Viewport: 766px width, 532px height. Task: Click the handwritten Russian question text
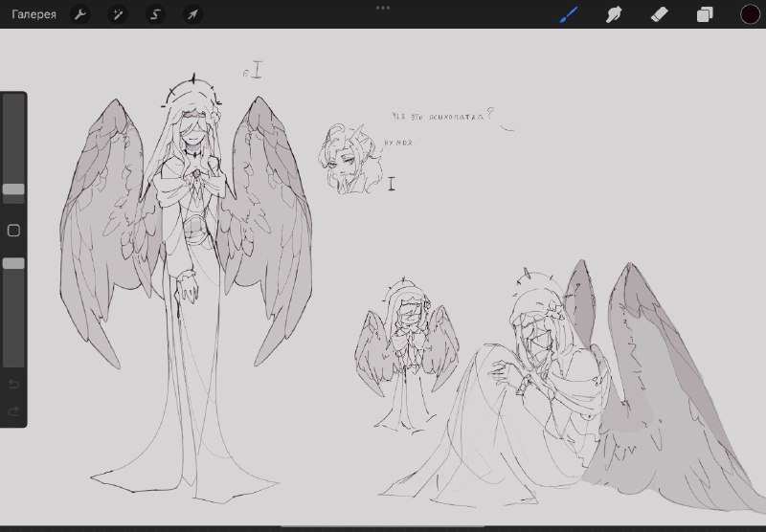coord(443,116)
